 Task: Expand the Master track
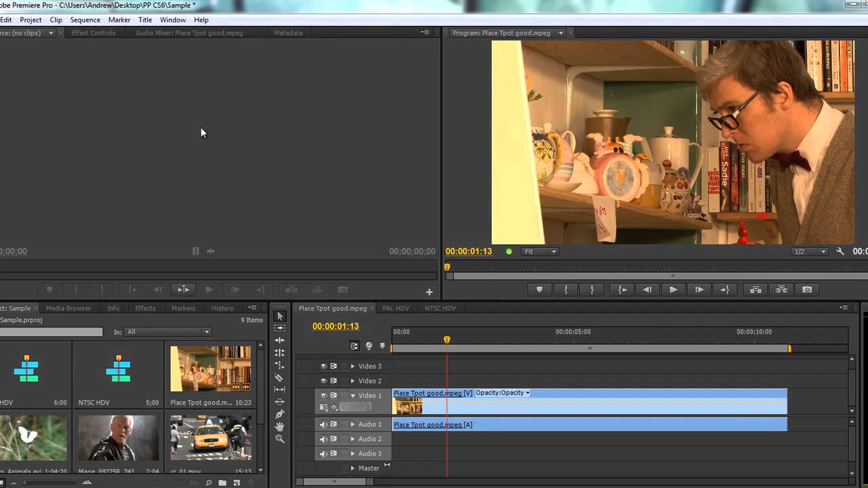353,468
